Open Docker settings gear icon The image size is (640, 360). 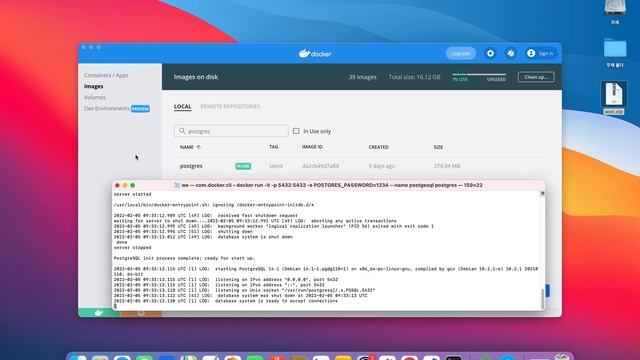(x=490, y=53)
